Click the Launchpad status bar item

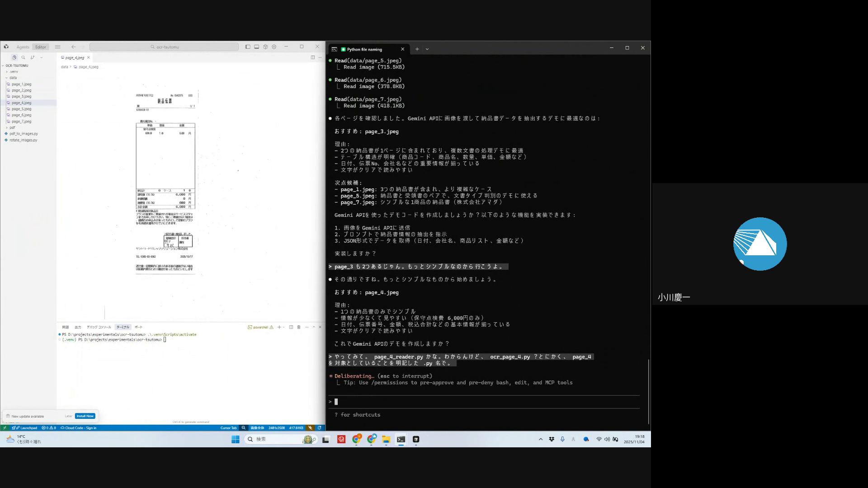point(25,427)
